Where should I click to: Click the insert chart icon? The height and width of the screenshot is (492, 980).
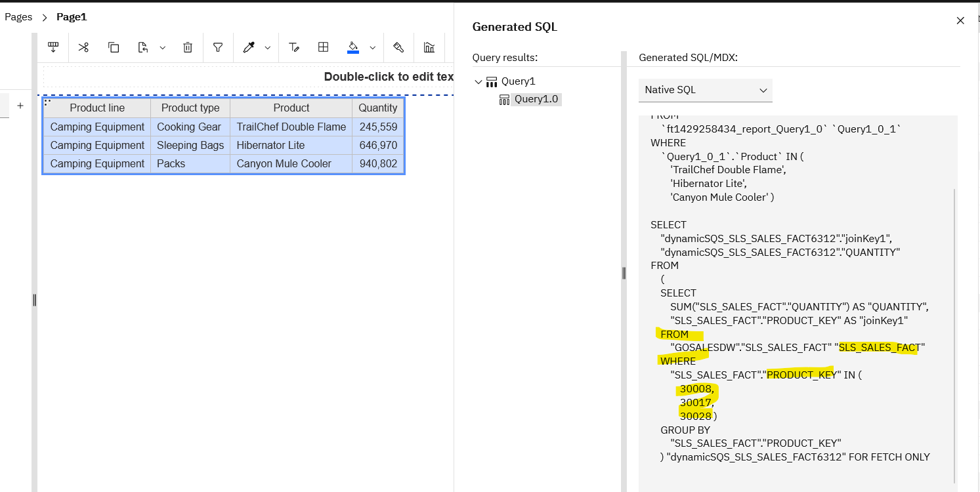[429, 47]
